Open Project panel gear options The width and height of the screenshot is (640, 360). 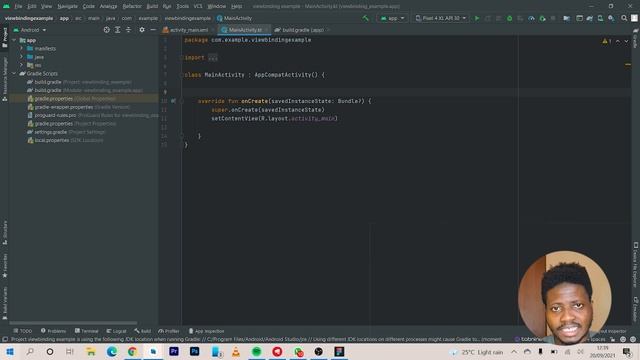pyautogui.click(x=142, y=30)
